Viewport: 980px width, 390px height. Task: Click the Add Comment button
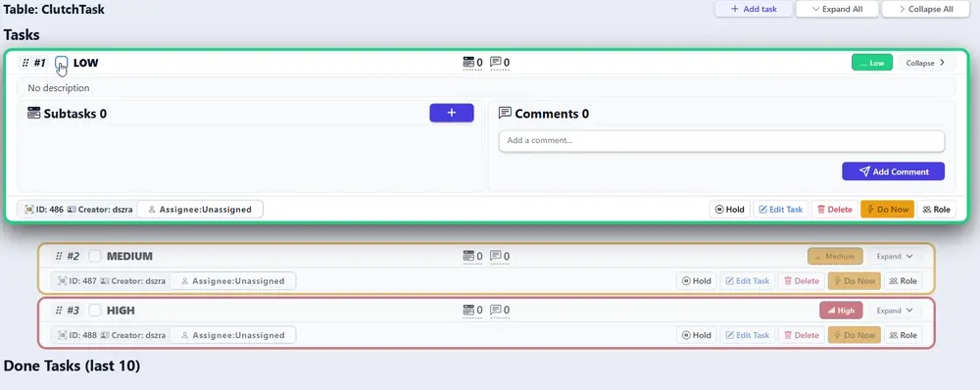[x=893, y=171]
